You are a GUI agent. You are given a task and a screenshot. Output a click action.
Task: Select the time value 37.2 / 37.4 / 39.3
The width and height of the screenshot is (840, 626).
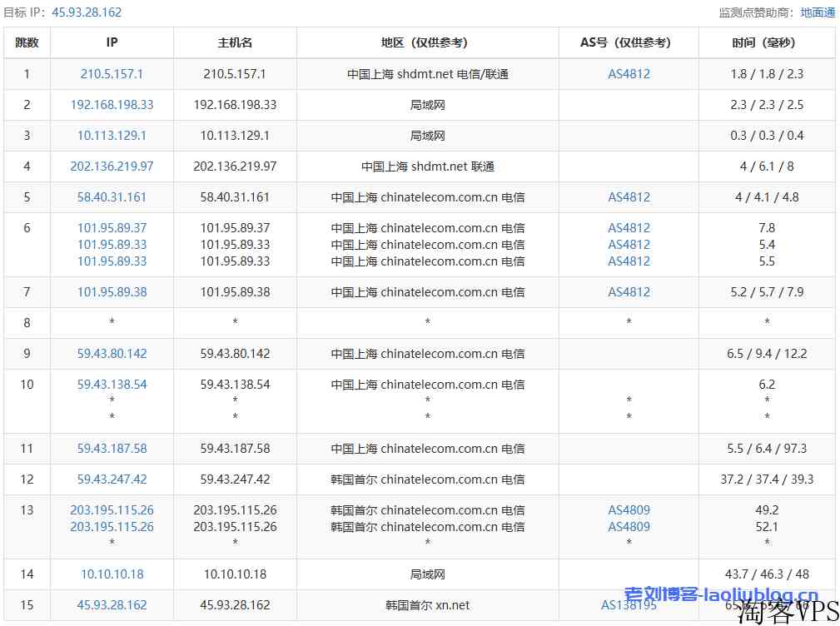[767, 479]
